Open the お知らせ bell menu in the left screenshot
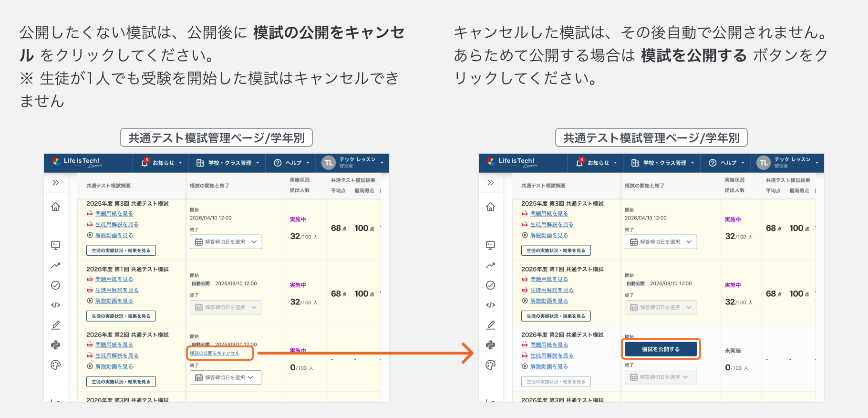Screen dimensions: 868x418 (x=161, y=163)
